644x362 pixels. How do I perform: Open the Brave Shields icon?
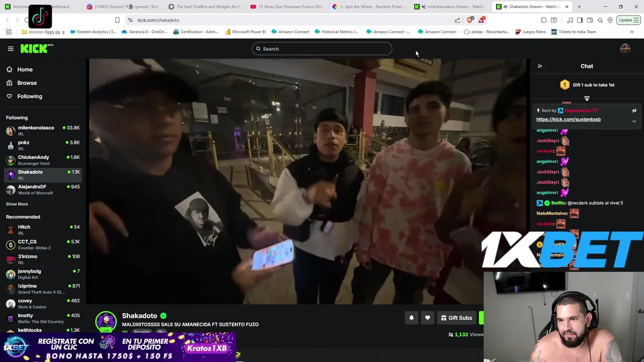(x=470, y=20)
